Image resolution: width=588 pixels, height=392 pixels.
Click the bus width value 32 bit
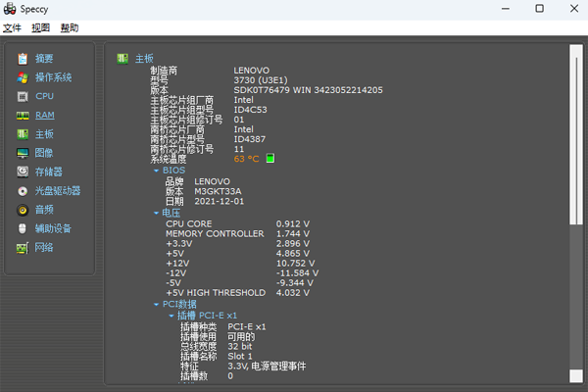pyautogui.click(x=240, y=346)
